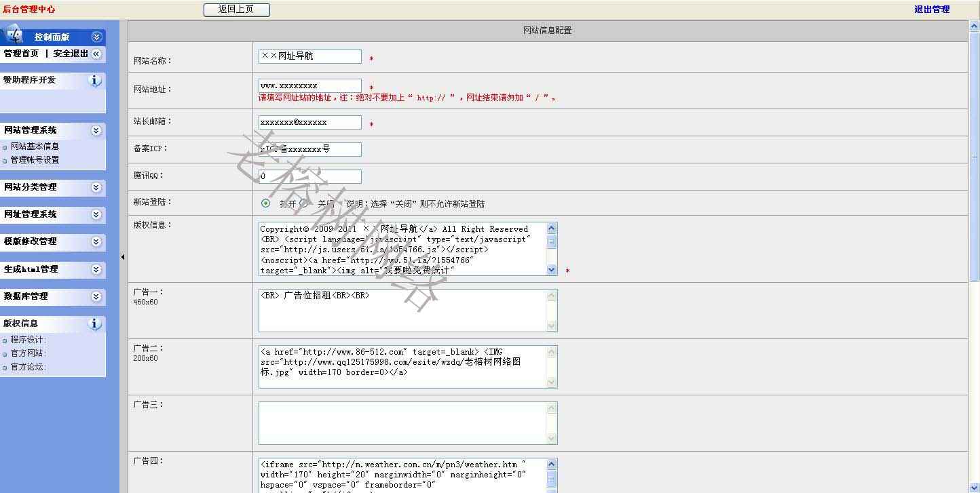Focus the 备案ICP input field
980x493 pixels.
[x=310, y=149]
